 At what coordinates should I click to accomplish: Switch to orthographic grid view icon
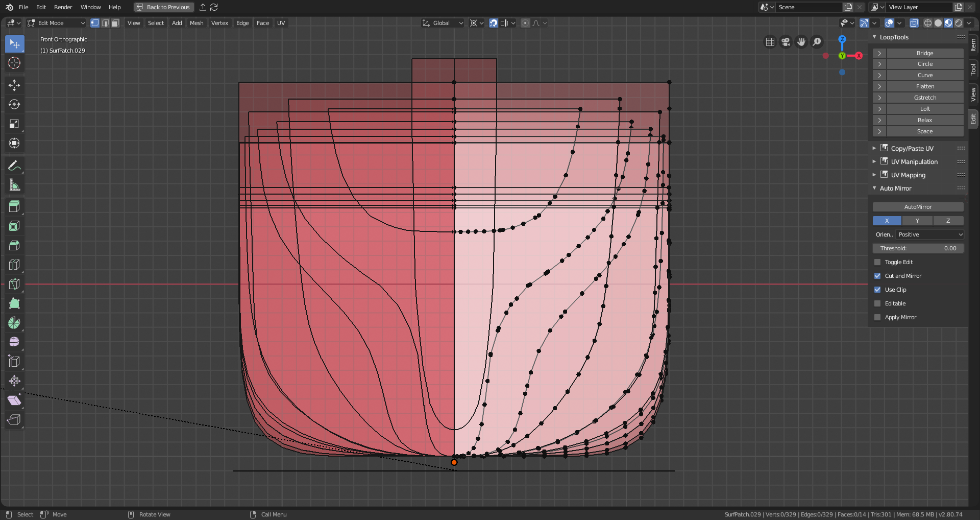pos(770,42)
